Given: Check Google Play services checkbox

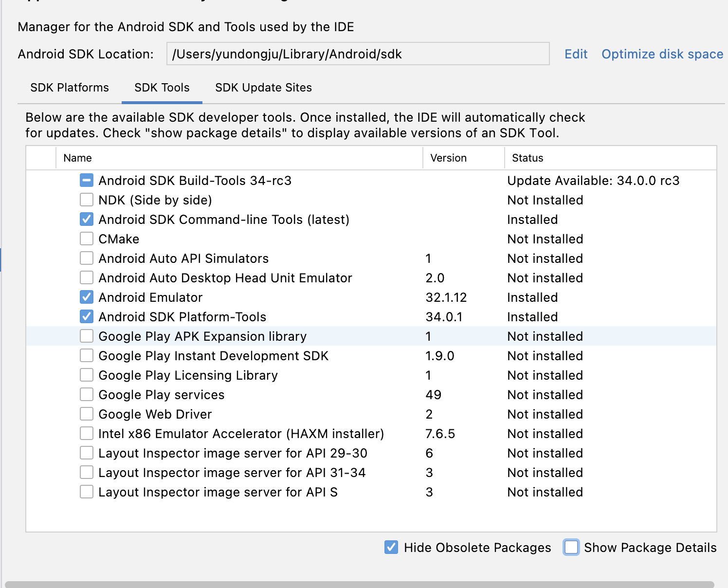Looking at the screenshot, I should [87, 395].
